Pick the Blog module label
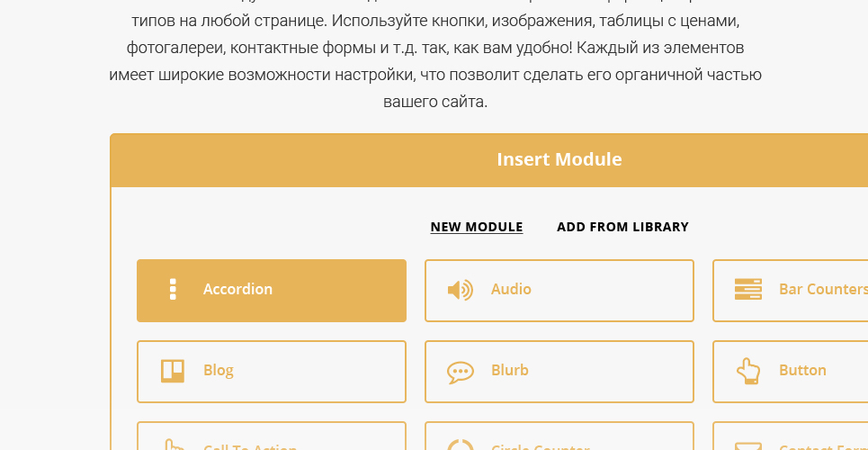The image size is (868, 450). 218,371
